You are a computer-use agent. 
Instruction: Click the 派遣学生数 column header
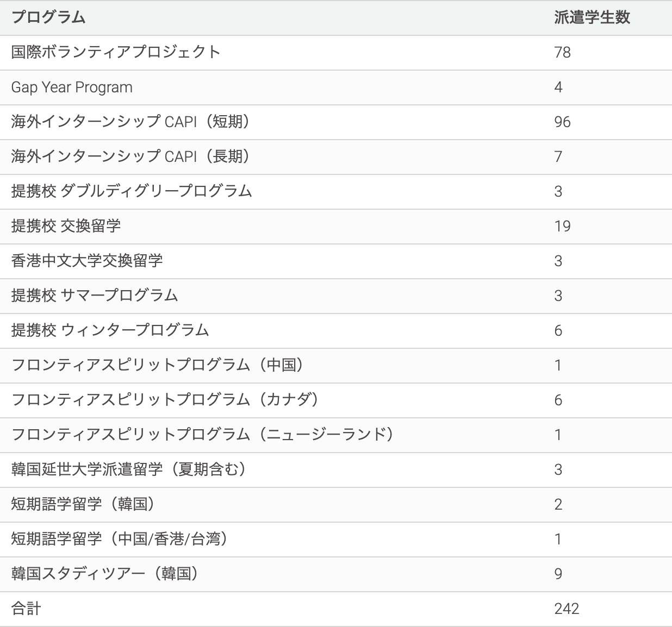[x=592, y=17]
